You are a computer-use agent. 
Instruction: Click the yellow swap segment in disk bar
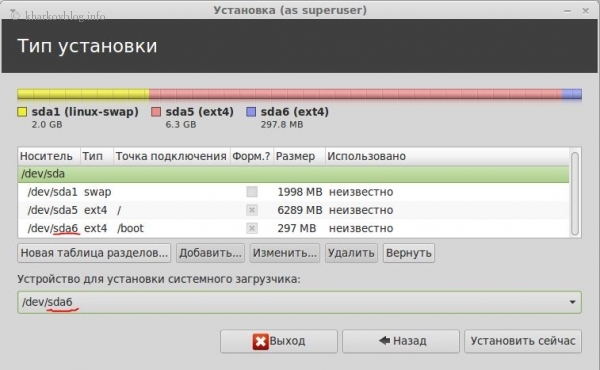click(83, 94)
